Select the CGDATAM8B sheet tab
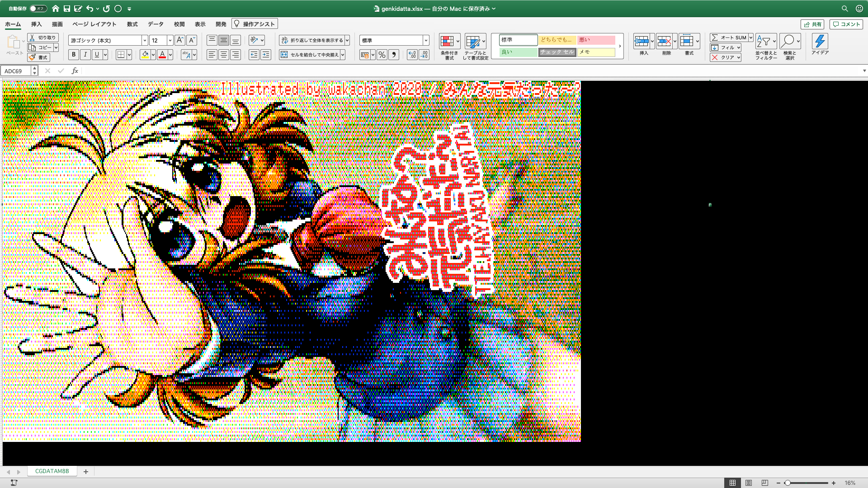Screen dimensions: 868x488 52,471
